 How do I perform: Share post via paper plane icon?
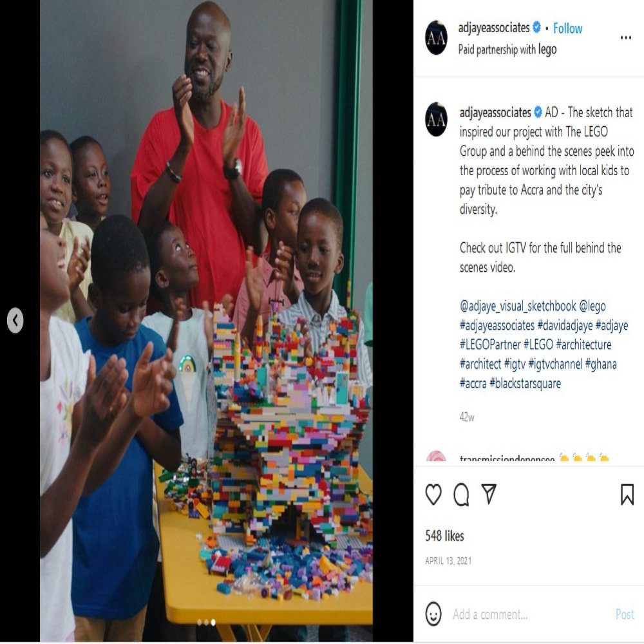(x=489, y=494)
